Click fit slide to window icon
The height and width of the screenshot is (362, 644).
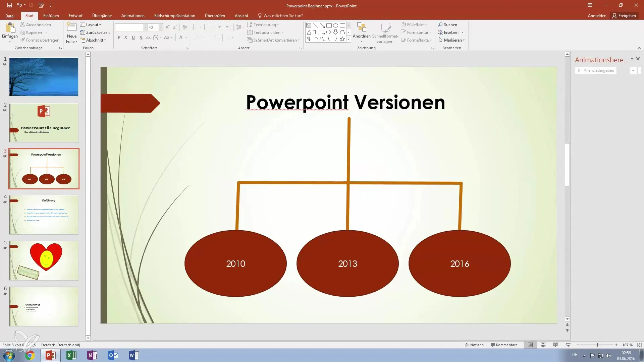click(639, 345)
